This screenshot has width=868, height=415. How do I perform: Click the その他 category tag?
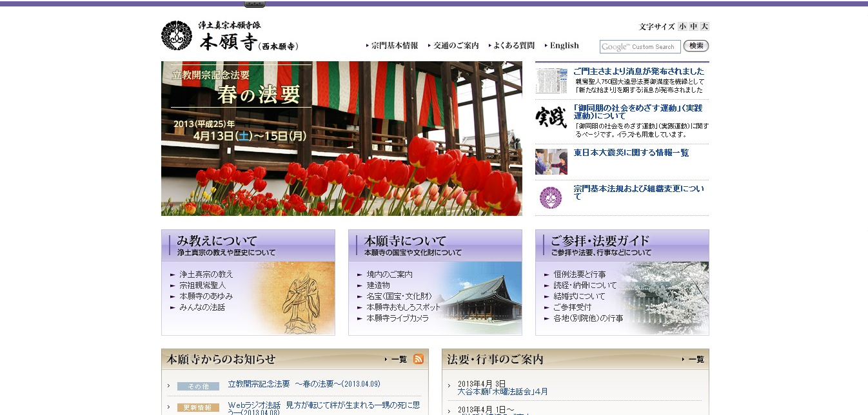pyautogui.click(x=198, y=386)
